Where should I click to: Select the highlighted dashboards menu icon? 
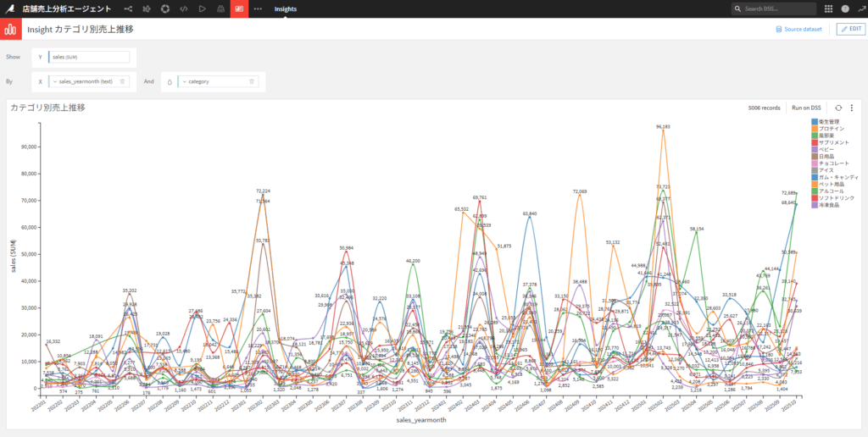(x=239, y=8)
